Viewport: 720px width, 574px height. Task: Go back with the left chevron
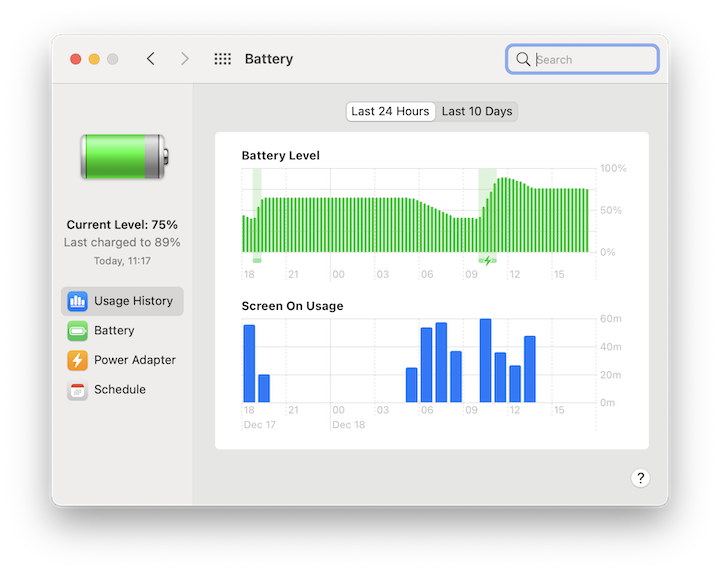(151, 59)
